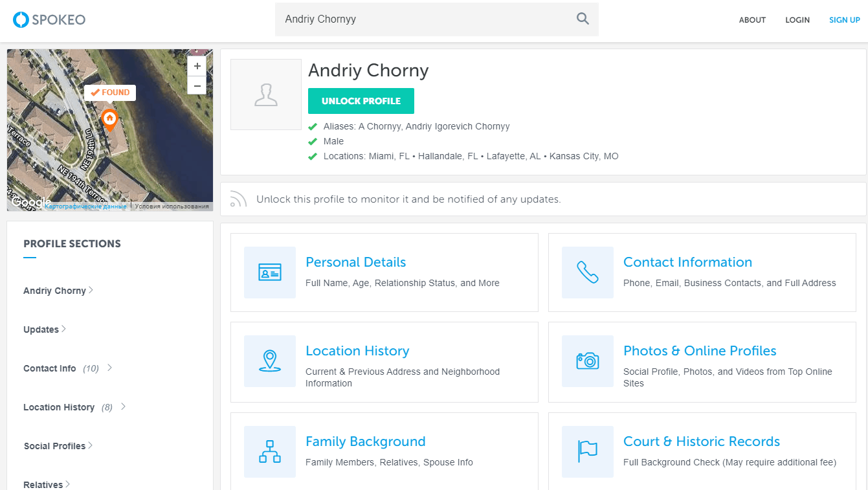Click the Contact Info count (10)
This screenshot has height=490, width=868.
pyautogui.click(x=91, y=368)
